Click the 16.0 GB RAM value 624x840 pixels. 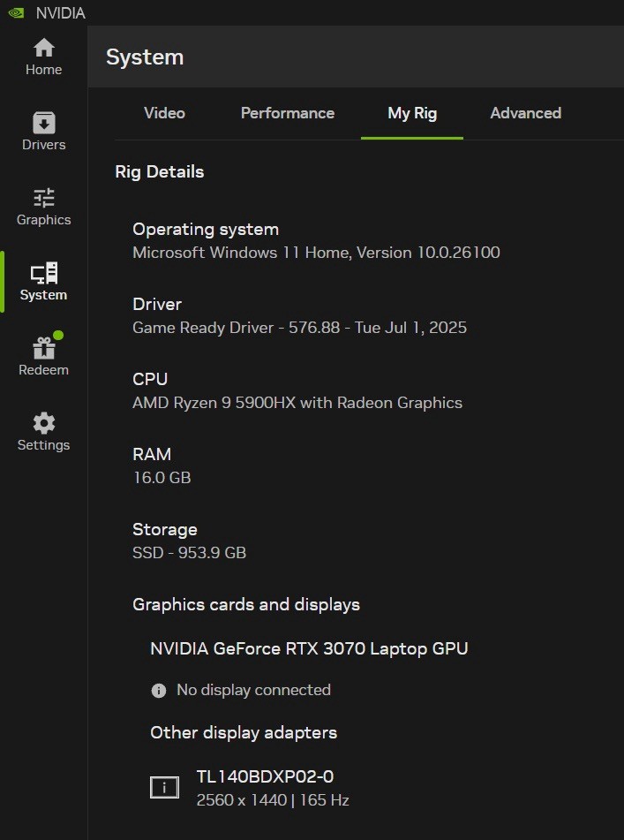[x=162, y=477]
